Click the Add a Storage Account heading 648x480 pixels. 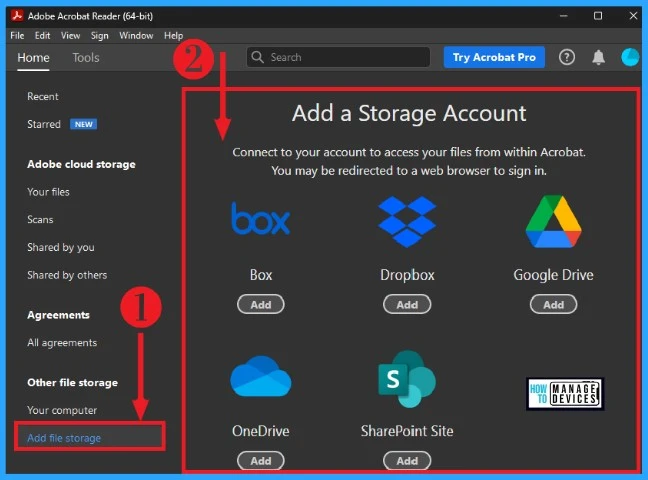(409, 113)
